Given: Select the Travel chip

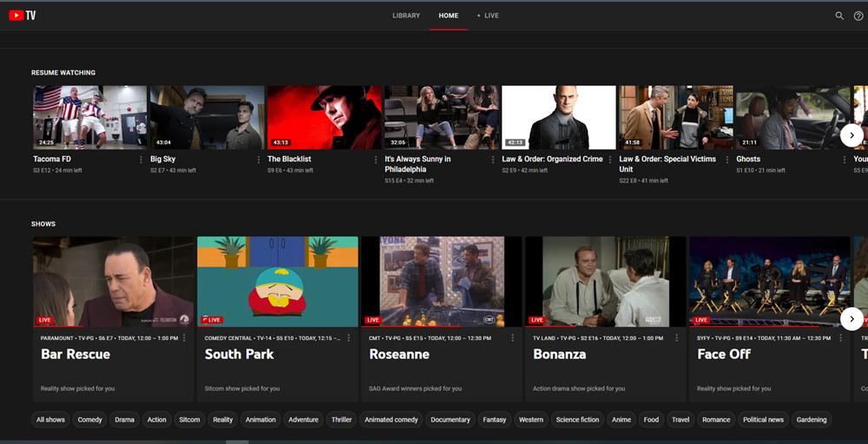Looking at the screenshot, I should point(681,420).
